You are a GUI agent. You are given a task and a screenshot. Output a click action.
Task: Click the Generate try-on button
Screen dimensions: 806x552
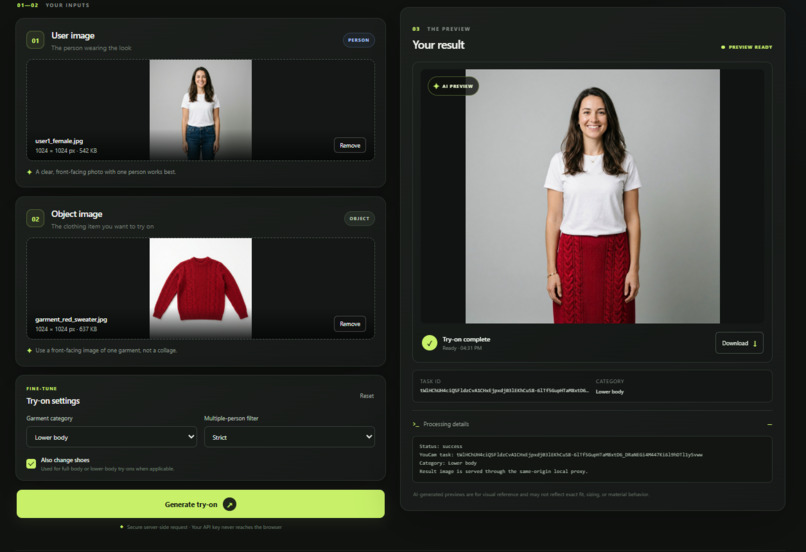[x=200, y=504]
